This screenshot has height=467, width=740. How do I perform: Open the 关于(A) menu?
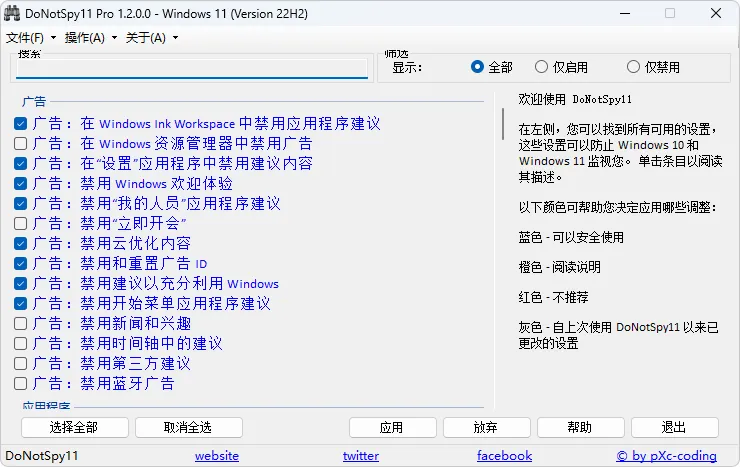click(146, 38)
